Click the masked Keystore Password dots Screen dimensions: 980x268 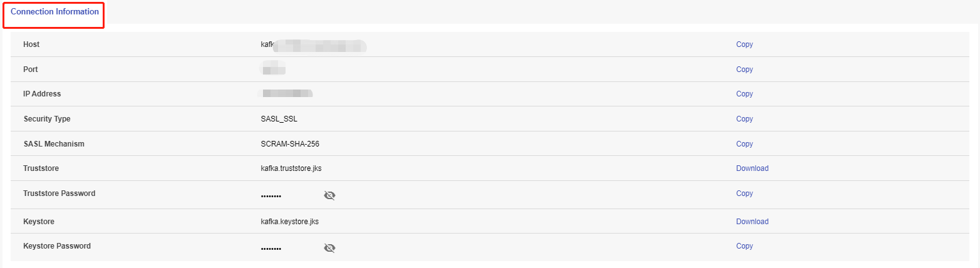coord(271,249)
